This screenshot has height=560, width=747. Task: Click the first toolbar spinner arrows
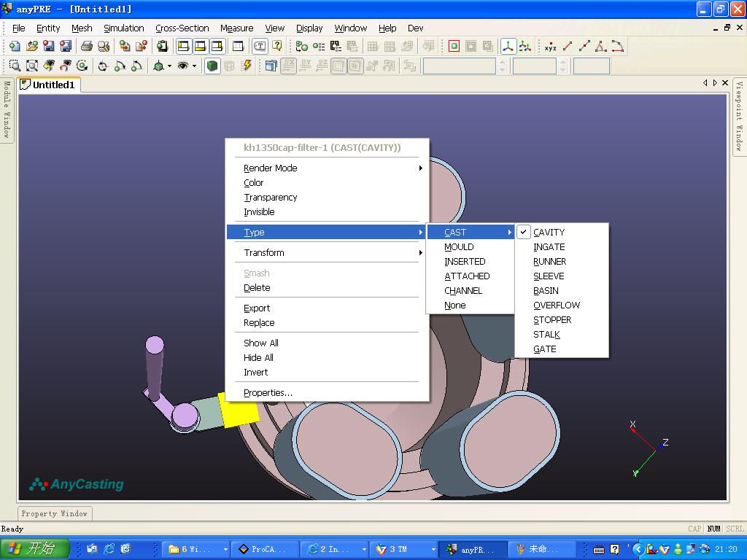[x=502, y=66]
